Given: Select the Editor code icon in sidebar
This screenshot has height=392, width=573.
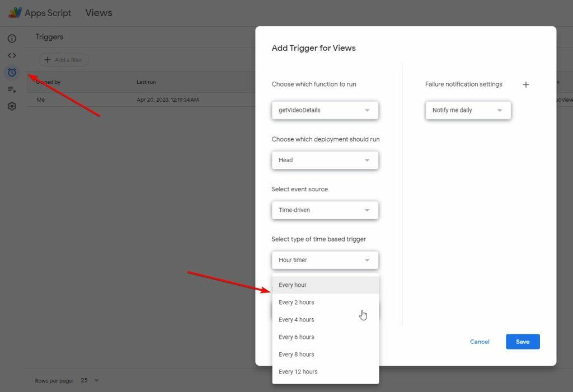Looking at the screenshot, I should (x=12, y=55).
